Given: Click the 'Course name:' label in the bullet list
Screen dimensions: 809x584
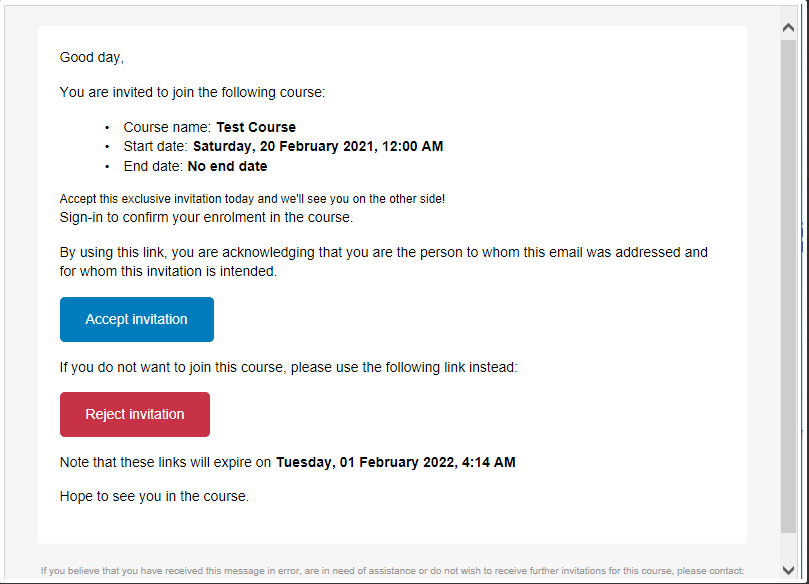Looking at the screenshot, I should (167, 127).
